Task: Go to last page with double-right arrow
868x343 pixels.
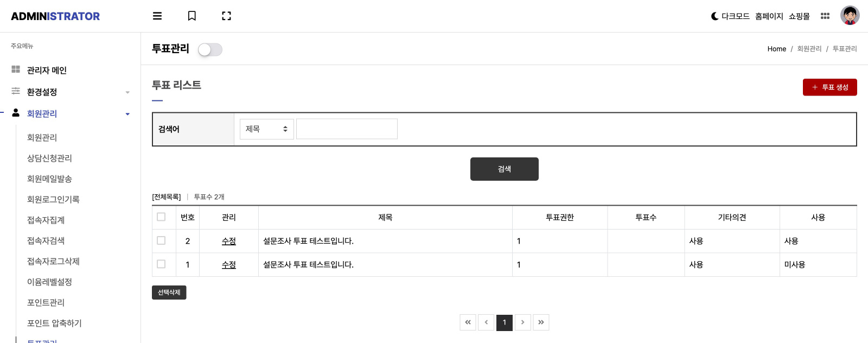Action: point(541,322)
